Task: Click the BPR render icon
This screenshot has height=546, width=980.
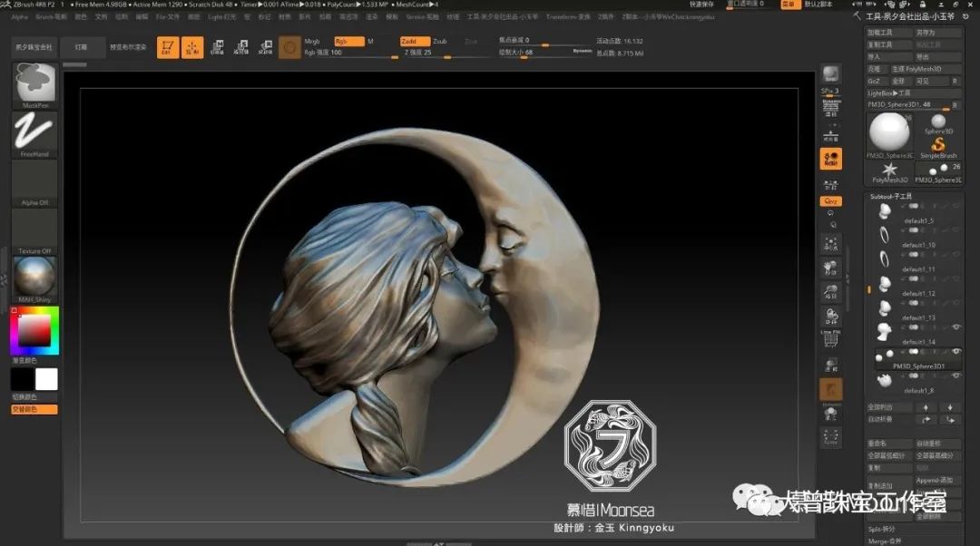Action: click(830, 74)
